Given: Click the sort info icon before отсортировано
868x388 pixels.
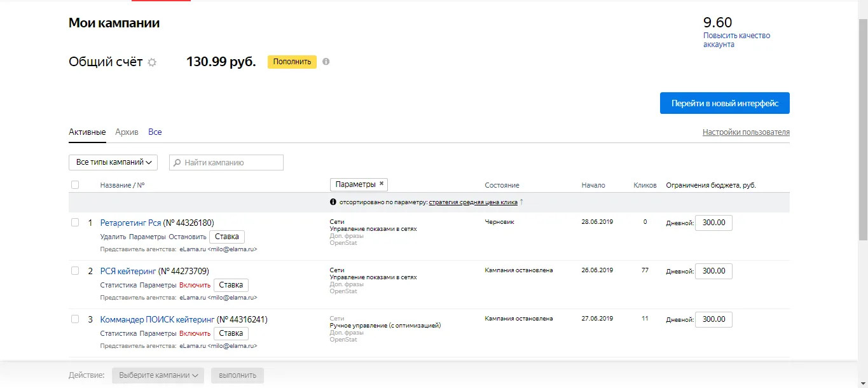Looking at the screenshot, I should pos(333,202).
